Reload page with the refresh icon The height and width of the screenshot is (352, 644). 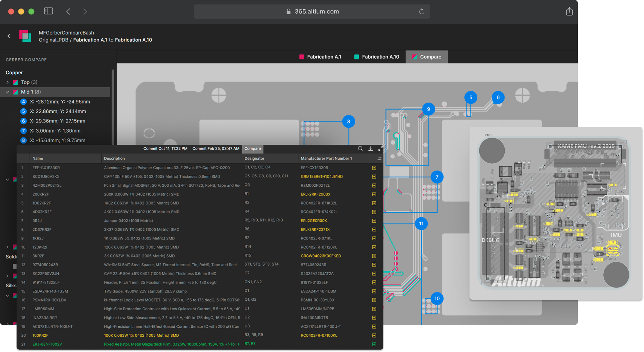(x=422, y=11)
